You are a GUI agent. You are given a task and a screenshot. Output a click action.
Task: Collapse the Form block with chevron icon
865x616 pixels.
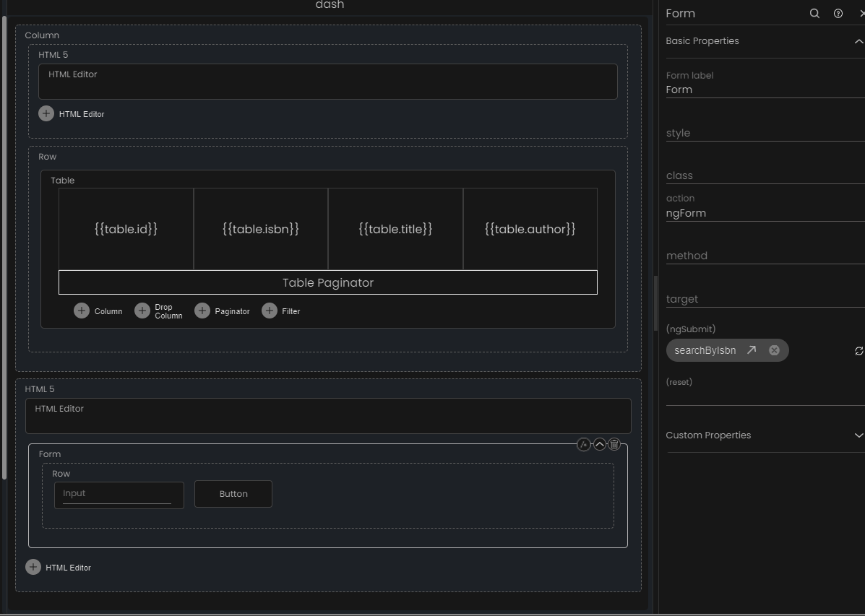(x=600, y=445)
